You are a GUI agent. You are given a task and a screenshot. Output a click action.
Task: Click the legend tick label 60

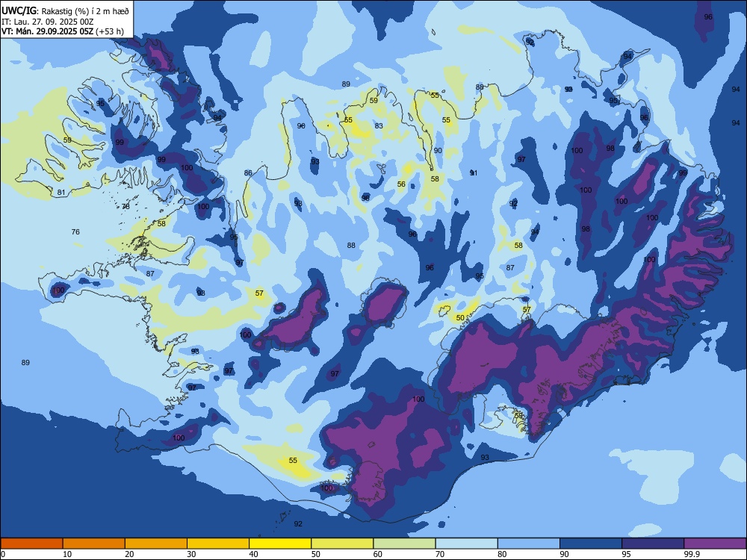point(378,554)
